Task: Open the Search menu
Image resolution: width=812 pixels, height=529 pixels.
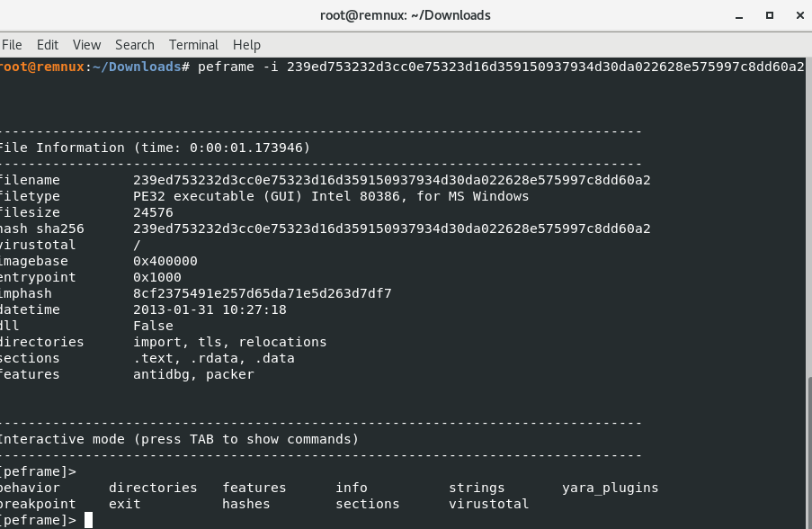Action: point(135,45)
